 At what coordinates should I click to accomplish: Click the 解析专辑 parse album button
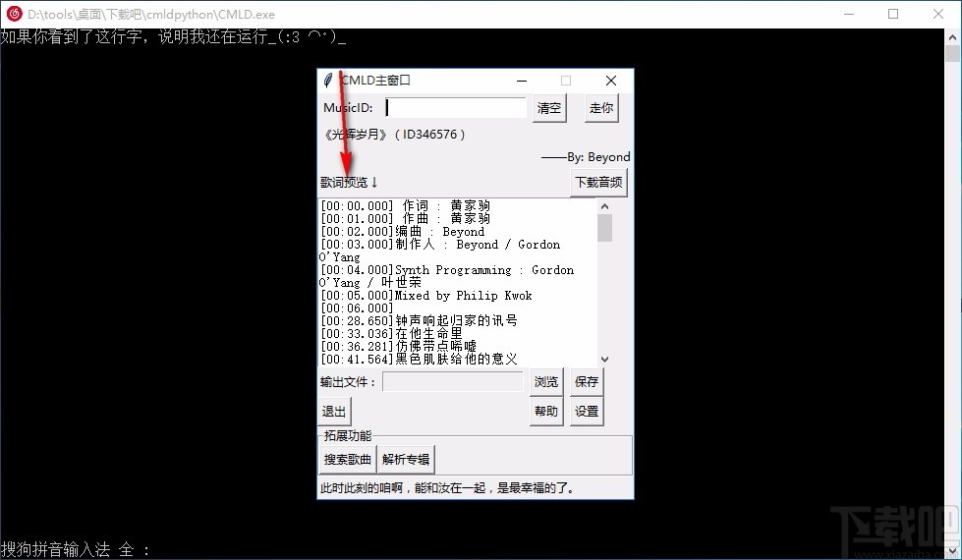click(406, 460)
